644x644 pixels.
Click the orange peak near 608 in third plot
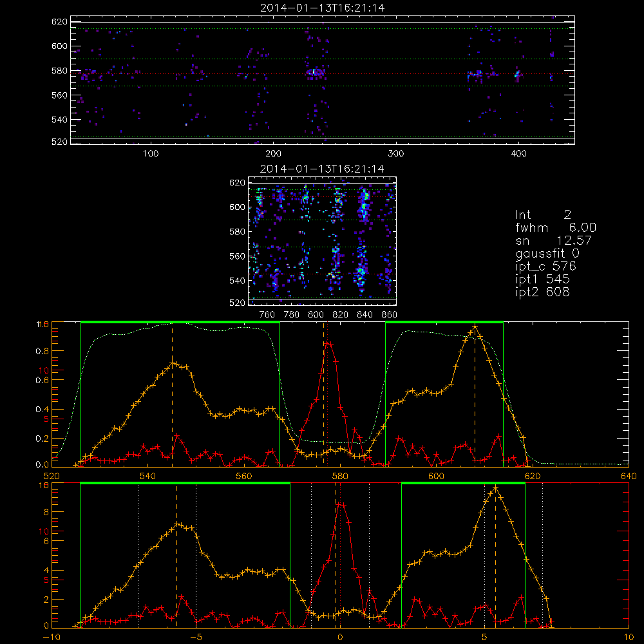475,327
